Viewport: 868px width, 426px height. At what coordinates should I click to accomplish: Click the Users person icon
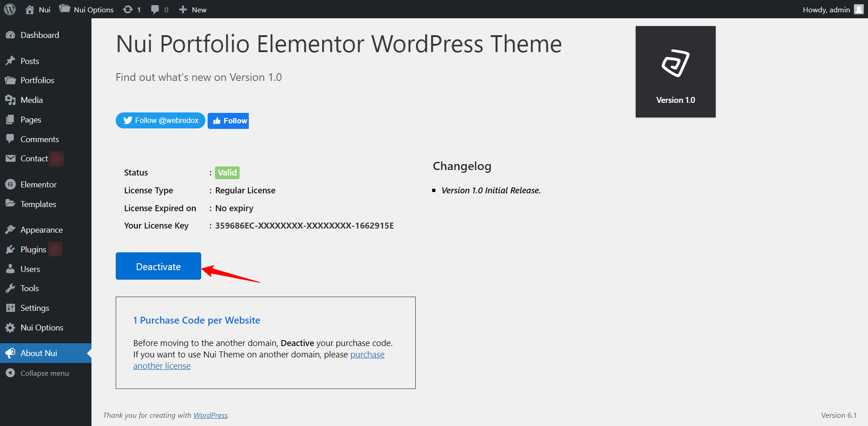(10, 269)
